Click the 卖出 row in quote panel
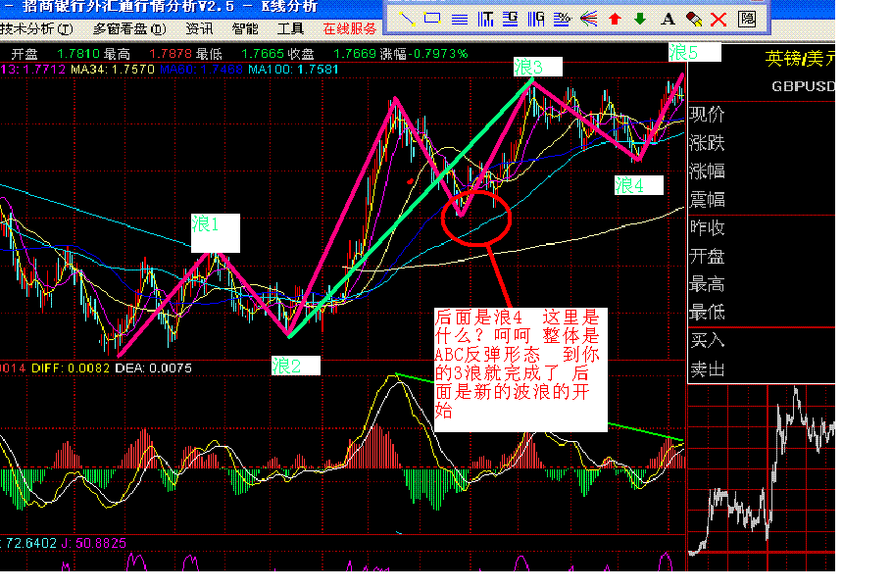892x588 pixels. pyautogui.click(x=762, y=369)
